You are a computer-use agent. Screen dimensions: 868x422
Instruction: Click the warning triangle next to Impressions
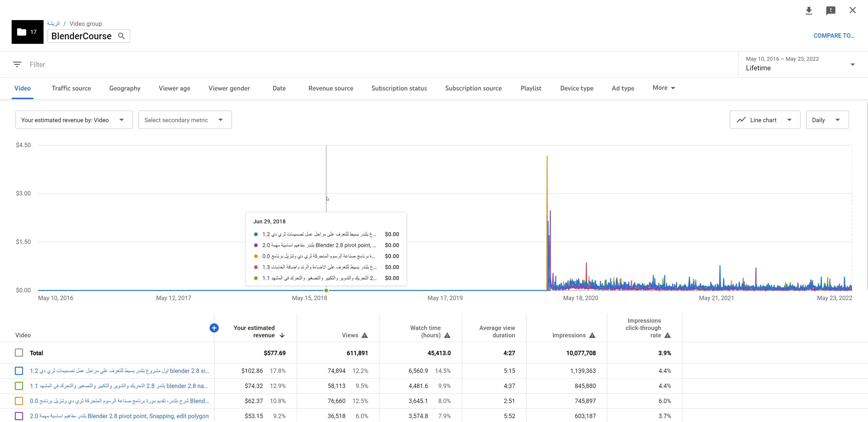click(592, 335)
